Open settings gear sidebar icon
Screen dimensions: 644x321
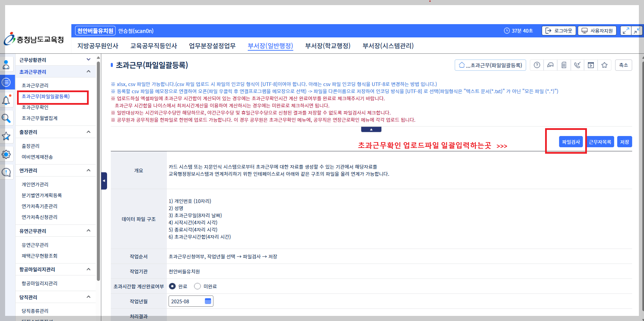tap(6, 154)
